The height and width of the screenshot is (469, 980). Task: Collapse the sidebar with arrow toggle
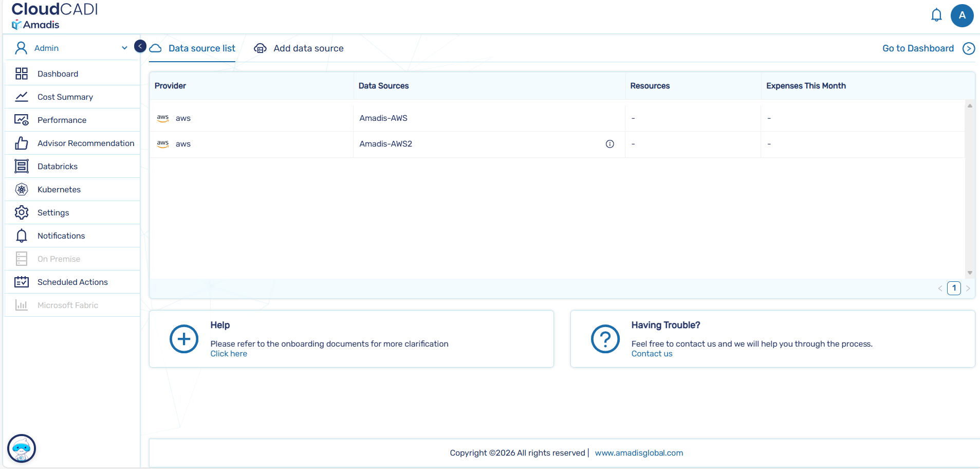(x=140, y=46)
